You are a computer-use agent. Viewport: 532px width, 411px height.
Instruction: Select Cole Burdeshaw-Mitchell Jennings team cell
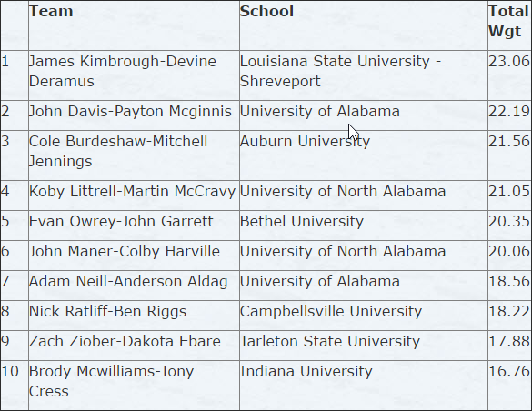[x=134, y=155]
